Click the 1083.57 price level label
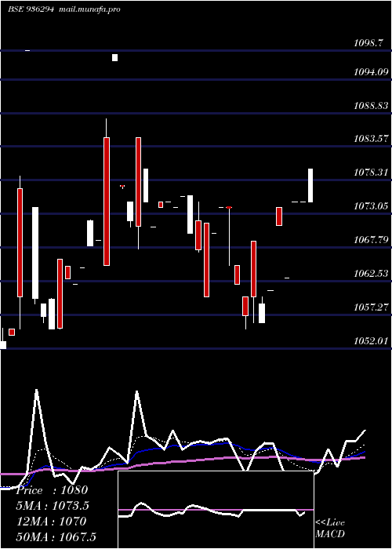The height and width of the screenshot is (549, 392). (x=371, y=139)
